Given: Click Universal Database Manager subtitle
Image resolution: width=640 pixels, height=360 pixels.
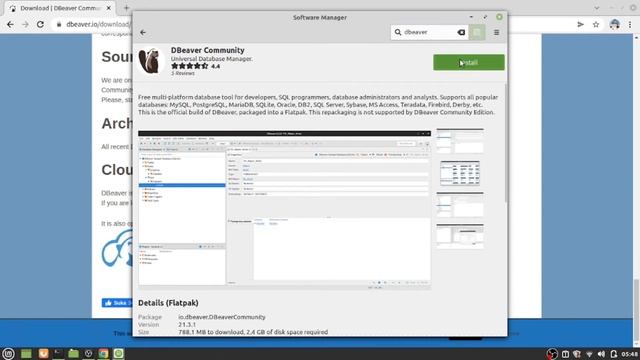Looking at the screenshot, I should tap(211, 59).
